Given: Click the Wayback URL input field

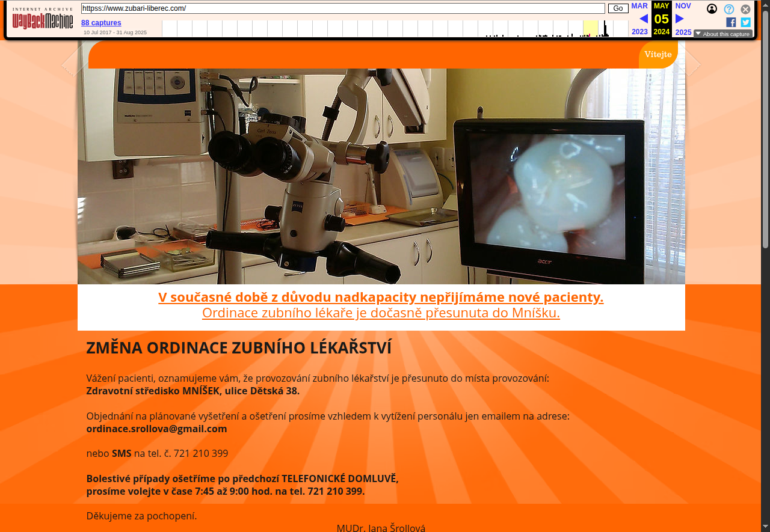Looking at the screenshot, I should pos(343,8).
